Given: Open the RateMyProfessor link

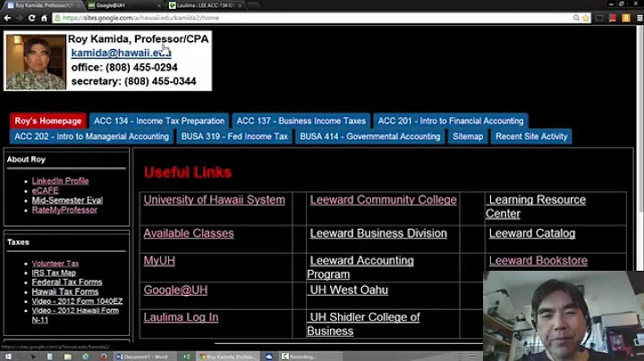Looking at the screenshot, I should click(x=64, y=210).
